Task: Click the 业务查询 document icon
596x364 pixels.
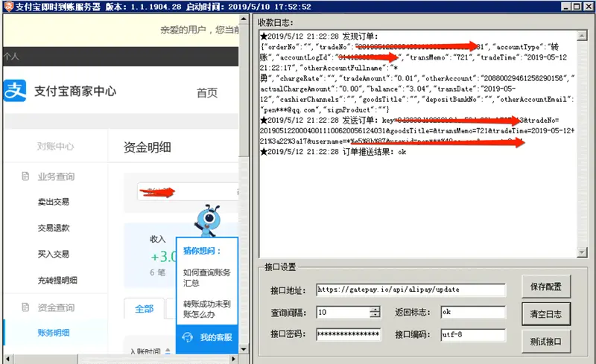Action: [x=25, y=176]
